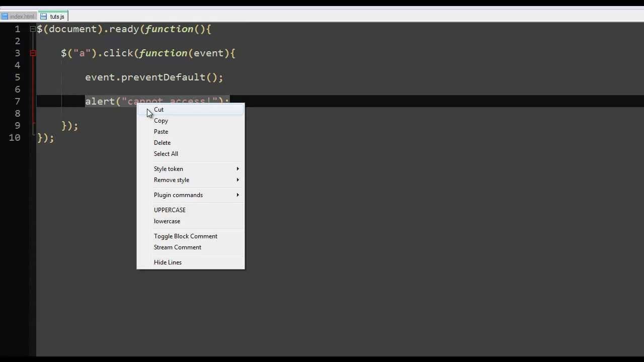The height and width of the screenshot is (362, 644).
Task: Click line number 2 in the margin
Action: click(18, 41)
